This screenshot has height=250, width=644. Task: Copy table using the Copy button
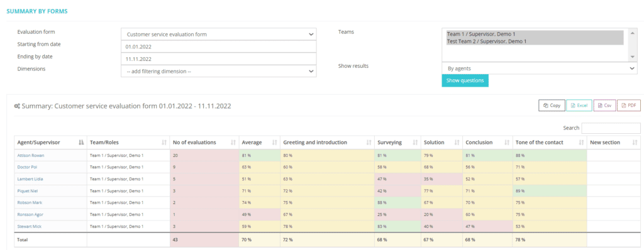[552, 106]
